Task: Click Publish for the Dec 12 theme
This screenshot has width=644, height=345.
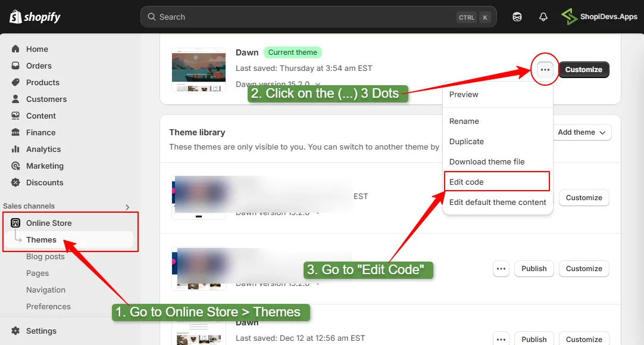Action: [x=534, y=339]
